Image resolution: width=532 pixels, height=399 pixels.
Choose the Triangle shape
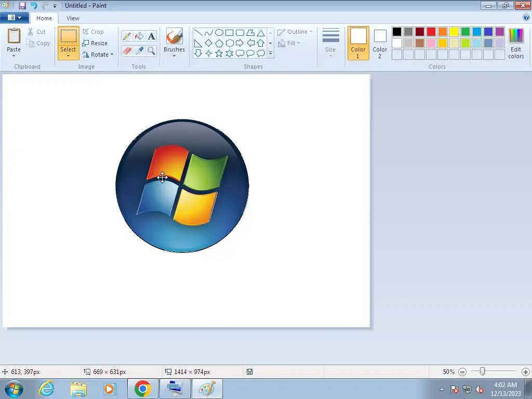261,33
